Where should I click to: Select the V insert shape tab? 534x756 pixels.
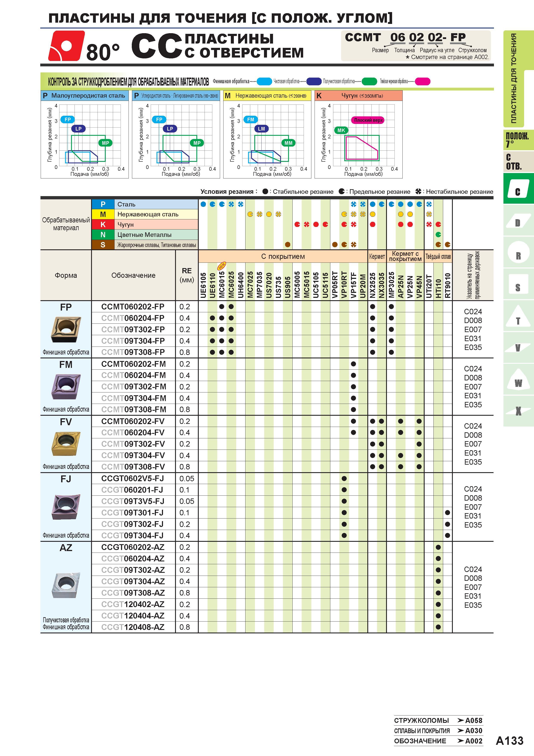(x=518, y=347)
